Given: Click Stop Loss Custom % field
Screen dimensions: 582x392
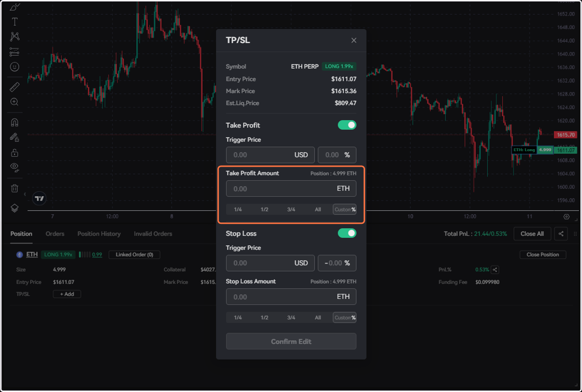Looking at the screenshot, I should 345,317.
